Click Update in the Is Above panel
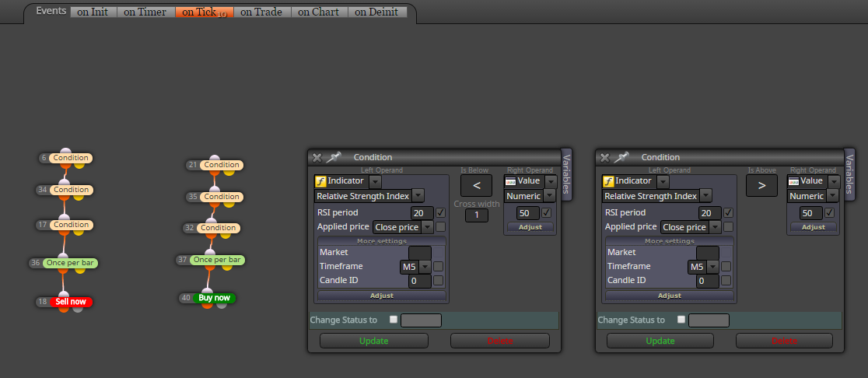 (660, 341)
